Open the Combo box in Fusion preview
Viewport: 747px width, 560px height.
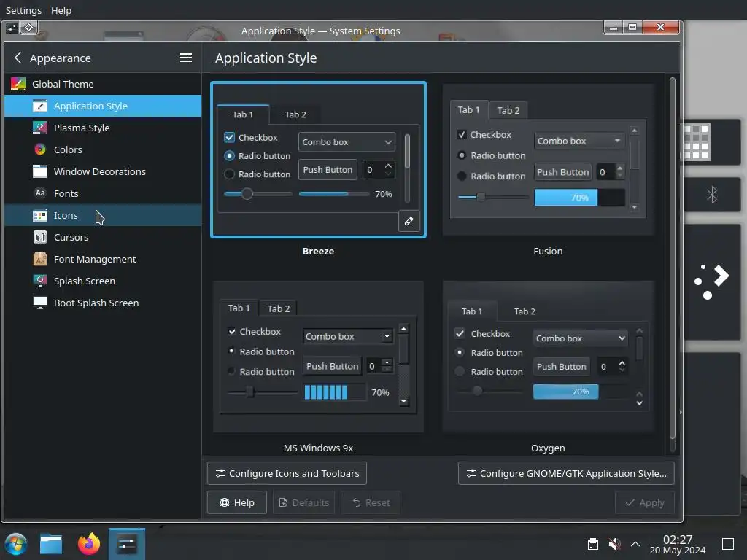coord(579,141)
